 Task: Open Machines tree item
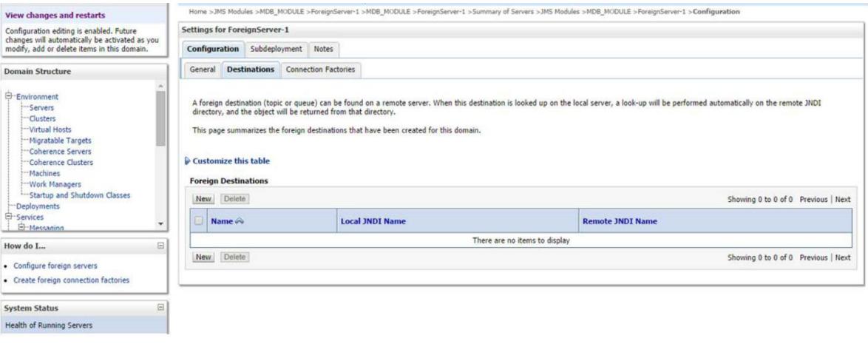[x=44, y=173]
